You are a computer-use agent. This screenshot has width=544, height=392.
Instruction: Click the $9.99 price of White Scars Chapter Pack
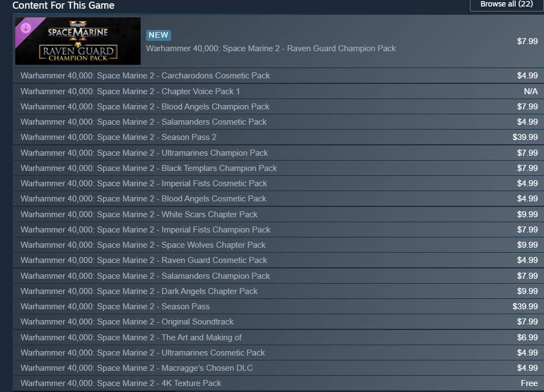[x=527, y=214]
